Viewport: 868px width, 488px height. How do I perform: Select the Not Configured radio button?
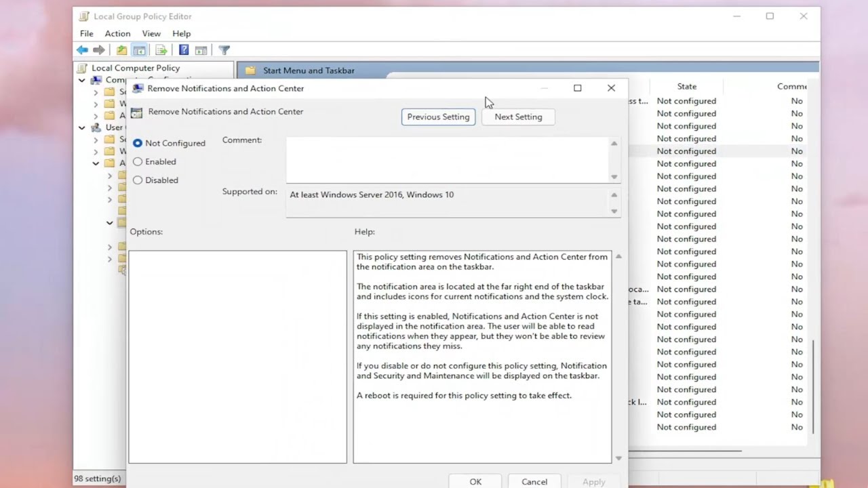(x=138, y=143)
